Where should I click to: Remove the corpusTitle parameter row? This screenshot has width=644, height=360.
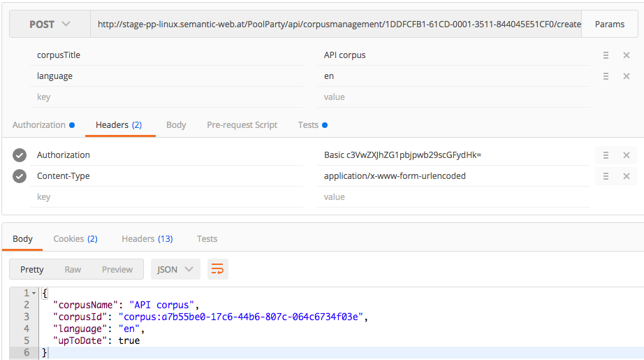pos(627,55)
